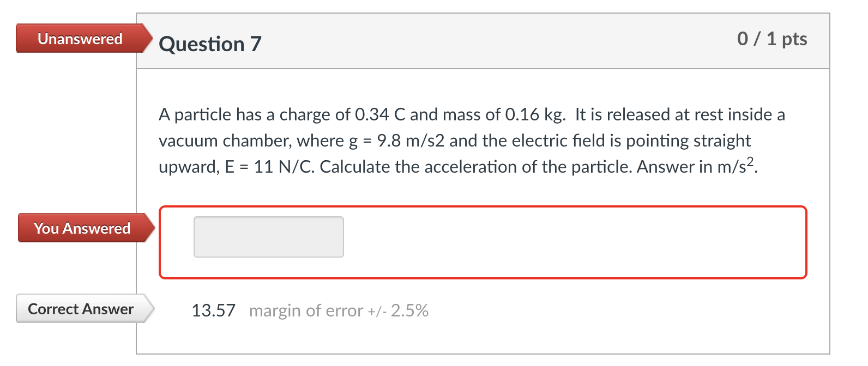Select the You Answered red flag graphic
Viewport: 868px width, 366px height.
click(82, 228)
